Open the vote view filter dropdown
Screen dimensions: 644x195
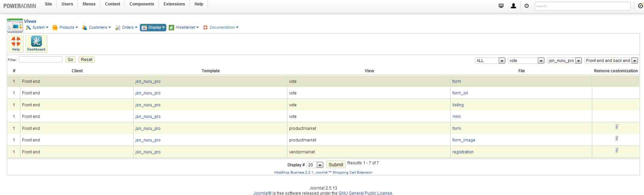(526, 61)
